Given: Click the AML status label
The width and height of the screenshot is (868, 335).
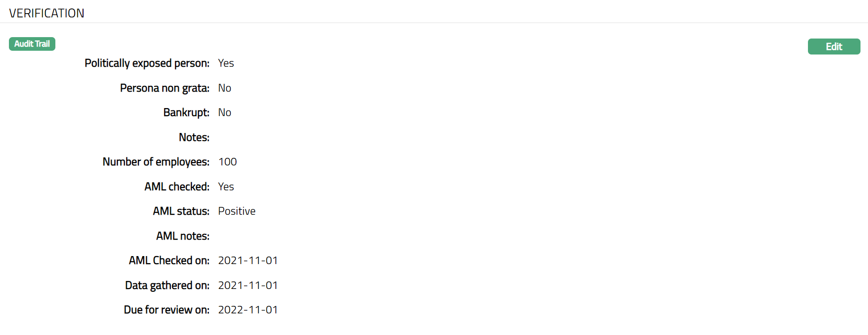Looking at the screenshot, I should point(181,211).
